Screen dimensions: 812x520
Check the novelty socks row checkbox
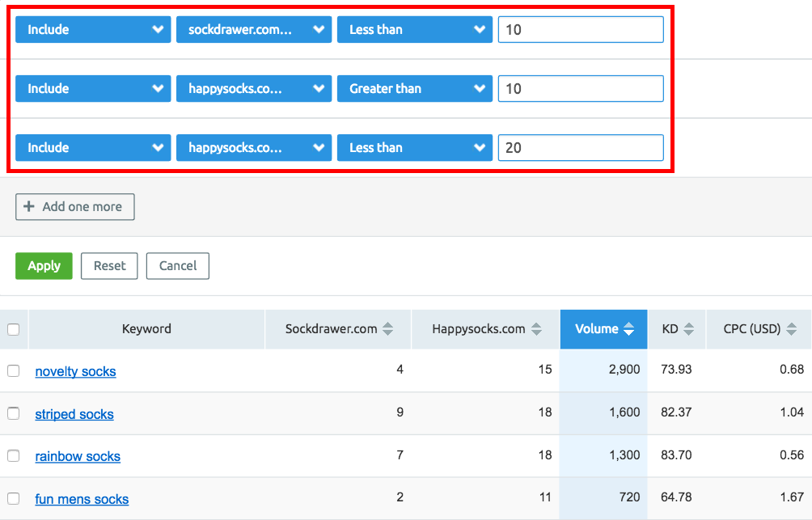14,371
